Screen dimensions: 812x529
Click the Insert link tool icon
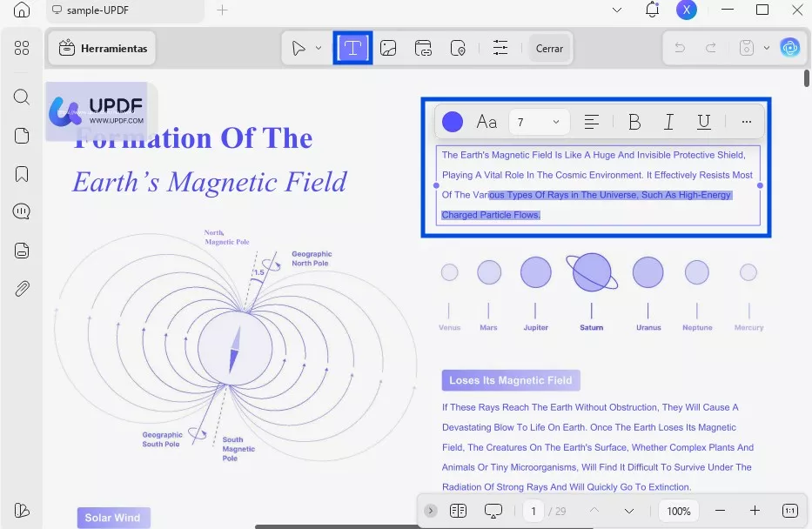(423, 48)
